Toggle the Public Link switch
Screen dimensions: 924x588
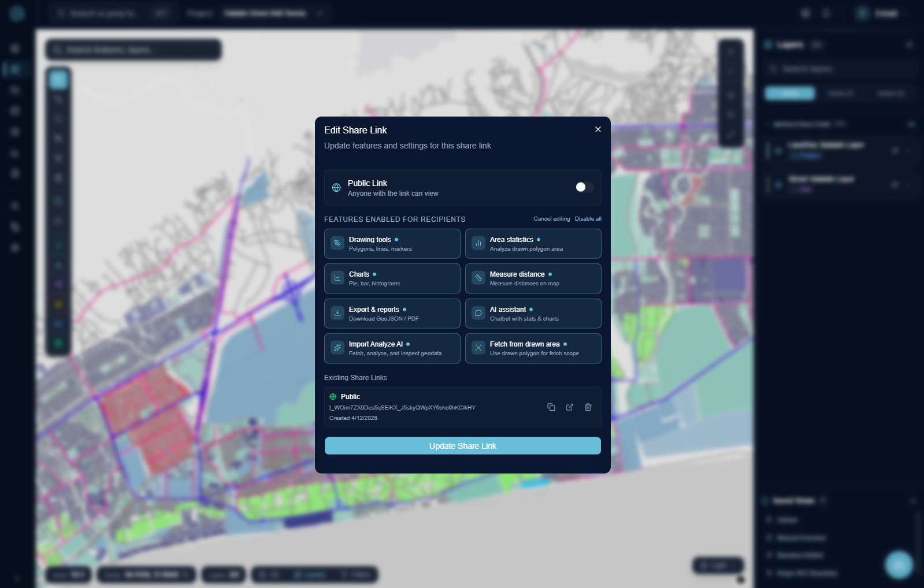(584, 187)
